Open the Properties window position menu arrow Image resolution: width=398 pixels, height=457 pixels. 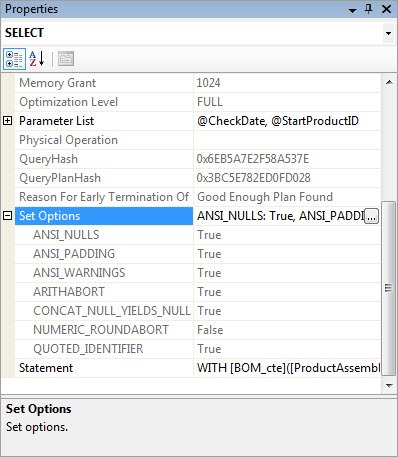[x=352, y=10]
